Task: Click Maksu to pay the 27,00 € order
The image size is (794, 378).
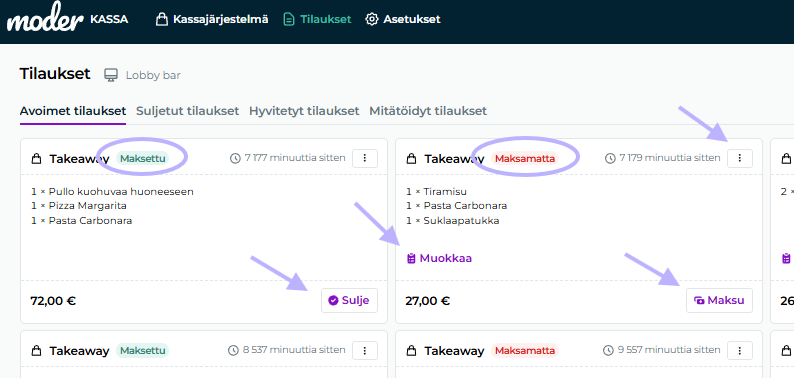Action: point(720,300)
